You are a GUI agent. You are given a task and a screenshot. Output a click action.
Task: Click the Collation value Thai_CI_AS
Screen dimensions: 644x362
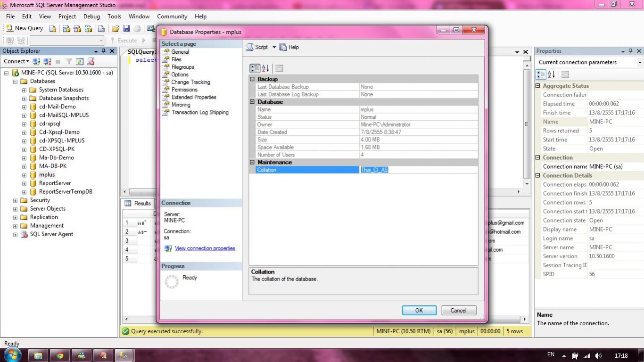(x=374, y=170)
